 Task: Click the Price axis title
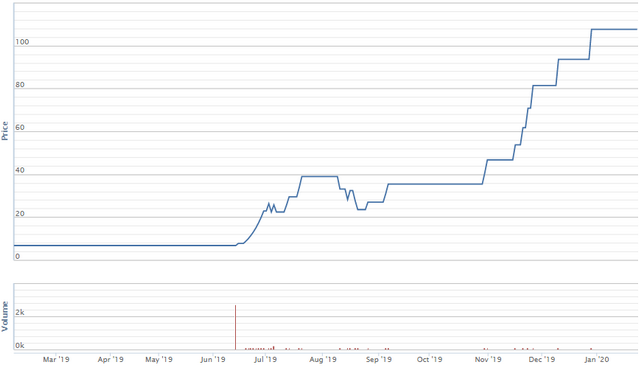click(x=5, y=131)
